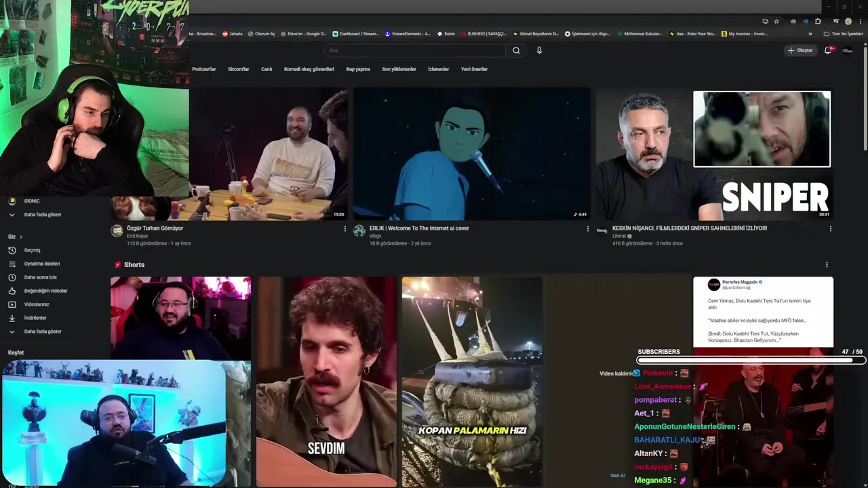Open the KOPAN PALAMARIN HIZI short

(472, 382)
